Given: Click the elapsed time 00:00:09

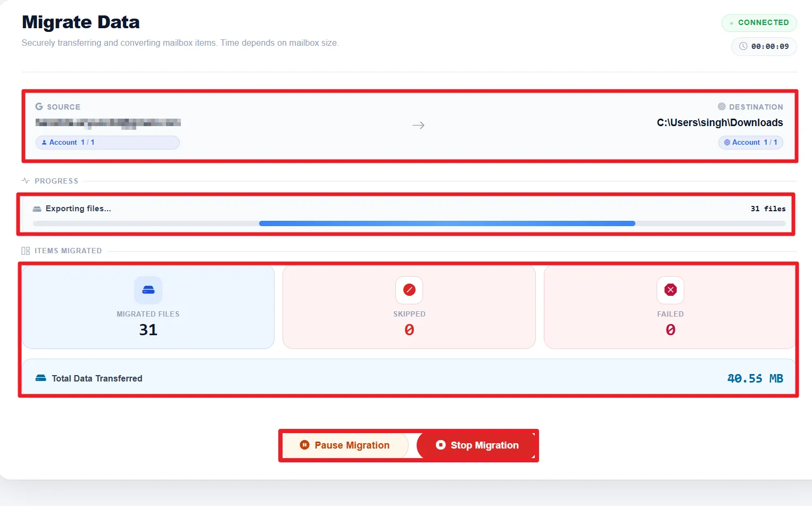Looking at the screenshot, I should click(770, 46).
